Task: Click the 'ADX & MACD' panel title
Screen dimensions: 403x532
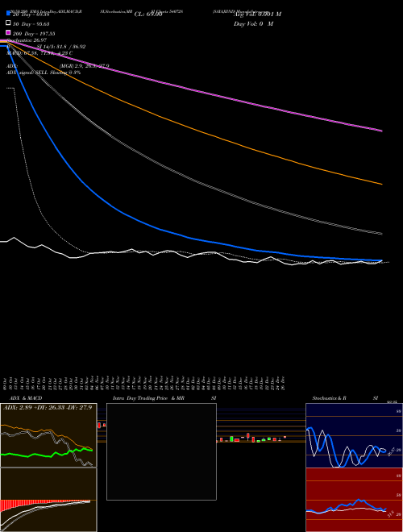Action: (26, 398)
